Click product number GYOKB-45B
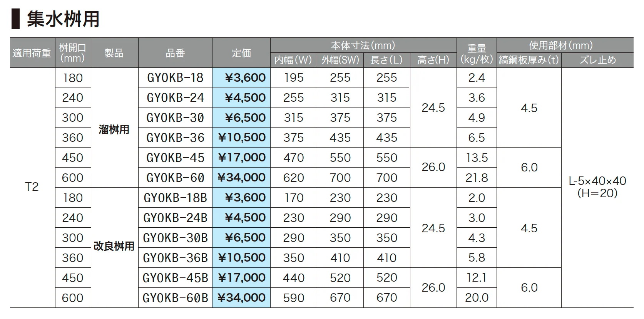Screen dimensions: 644x319 click(175, 278)
